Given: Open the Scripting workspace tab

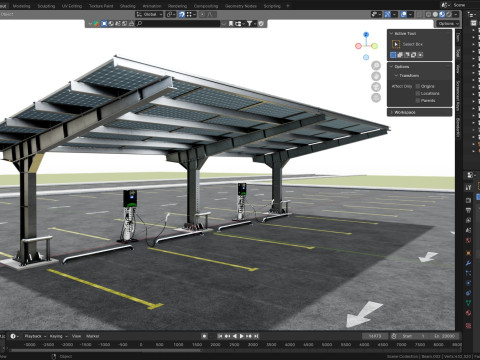Looking at the screenshot, I should coord(272,6).
